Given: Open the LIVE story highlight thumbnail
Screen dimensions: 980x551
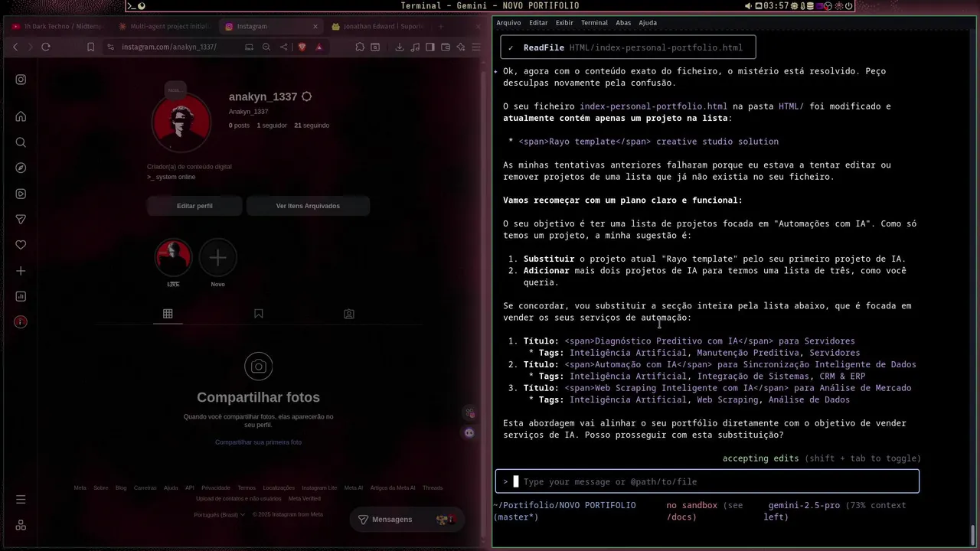Looking at the screenshot, I should pyautogui.click(x=173, y=258).
